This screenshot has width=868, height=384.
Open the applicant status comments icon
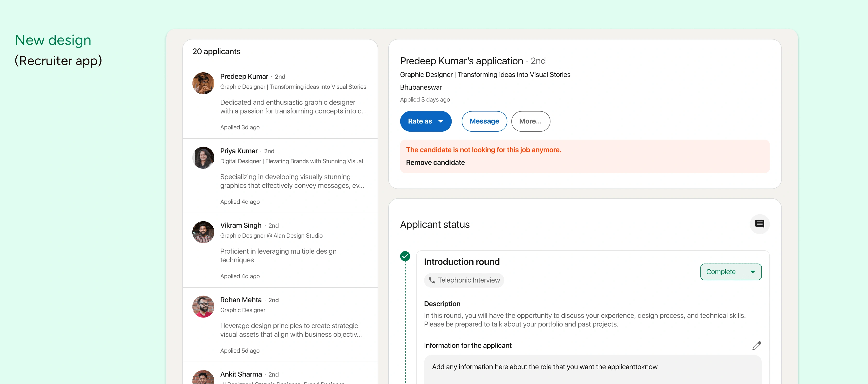[x=759, y=224]
